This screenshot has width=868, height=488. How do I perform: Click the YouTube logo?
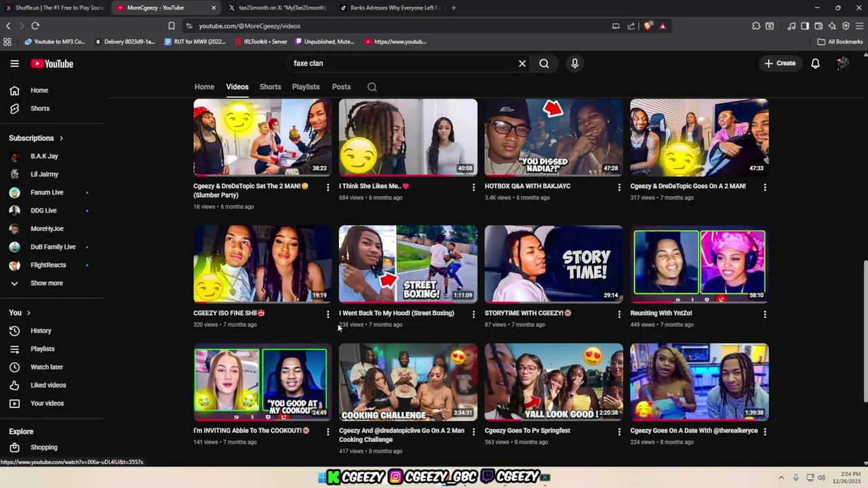tap(52, 64)
